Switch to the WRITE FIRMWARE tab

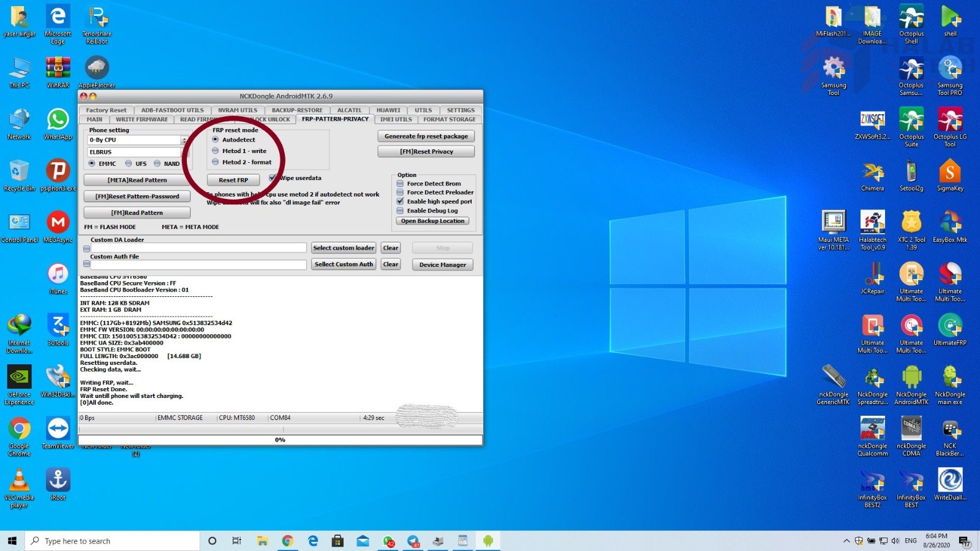pos(141,119)
